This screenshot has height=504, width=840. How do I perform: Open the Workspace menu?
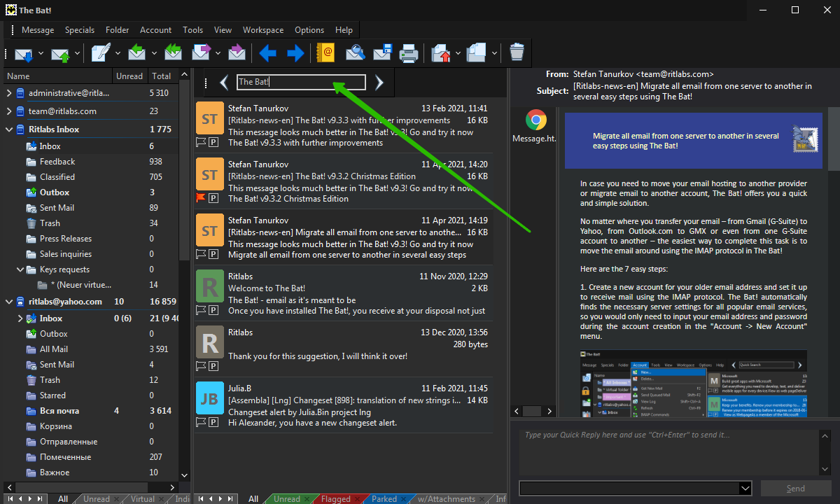pyautogui.click(x=263, y=30)
